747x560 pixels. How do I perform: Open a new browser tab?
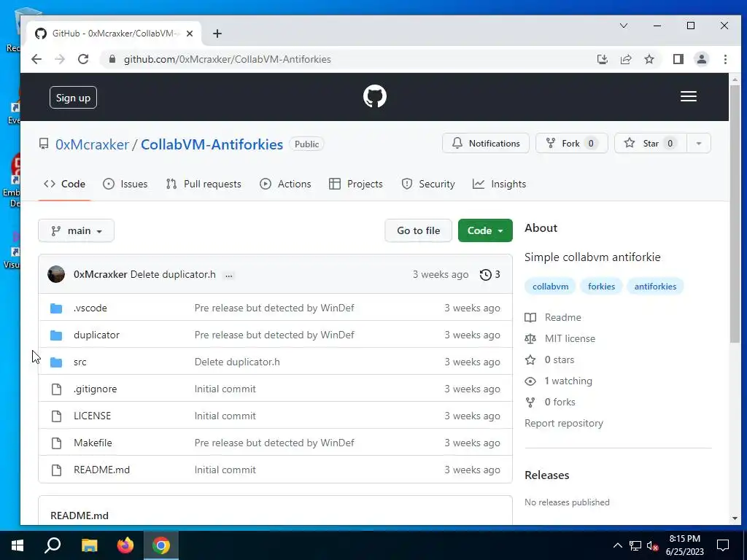coord(217,34)
